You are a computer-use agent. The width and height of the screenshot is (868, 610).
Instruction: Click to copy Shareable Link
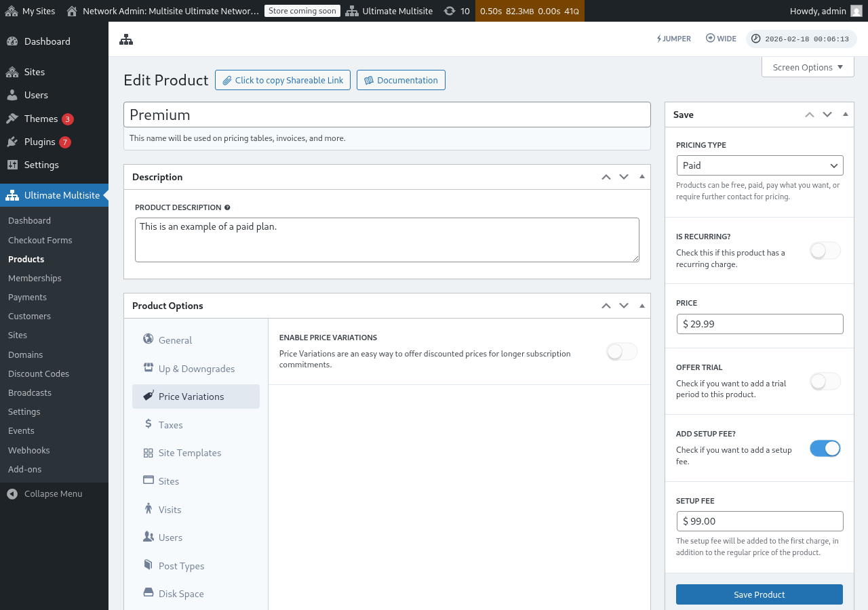(x=283, y=80)
